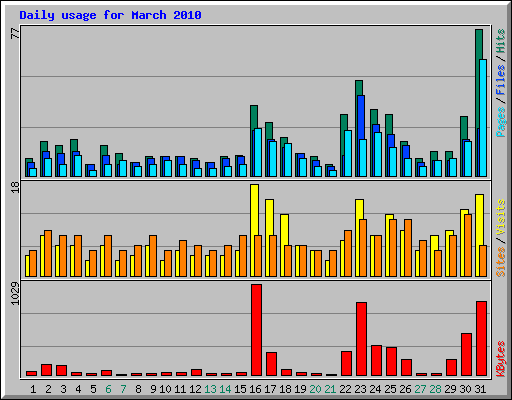Click the green "Hits" legend label
512x400 pixels.
coord(500,41)
